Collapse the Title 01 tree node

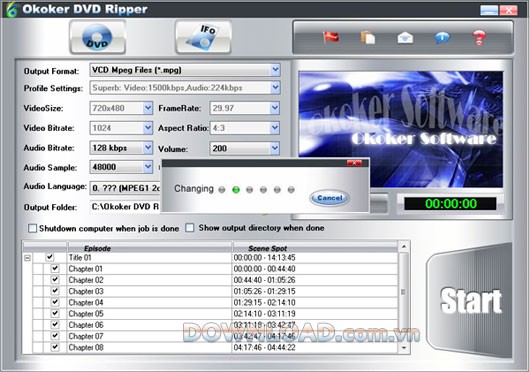point(27,258)
